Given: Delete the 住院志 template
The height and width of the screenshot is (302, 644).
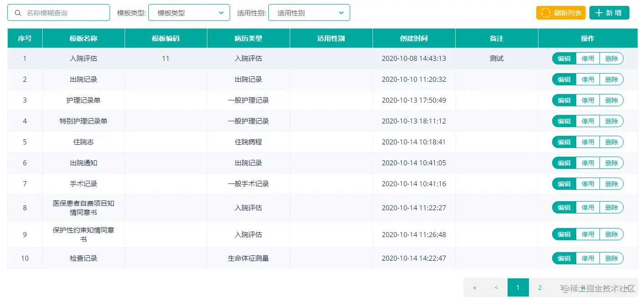Looking at the screenshot, I should tap(612, 142).
